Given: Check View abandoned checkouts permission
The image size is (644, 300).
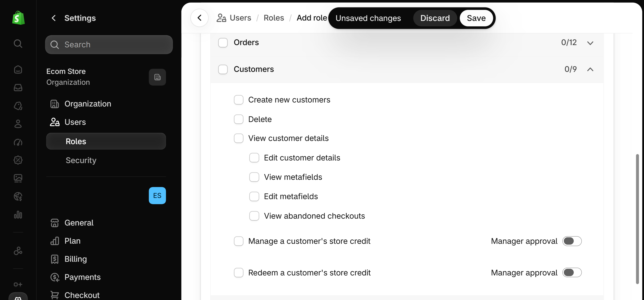Looking at the screenshot, I should [254, 216].
